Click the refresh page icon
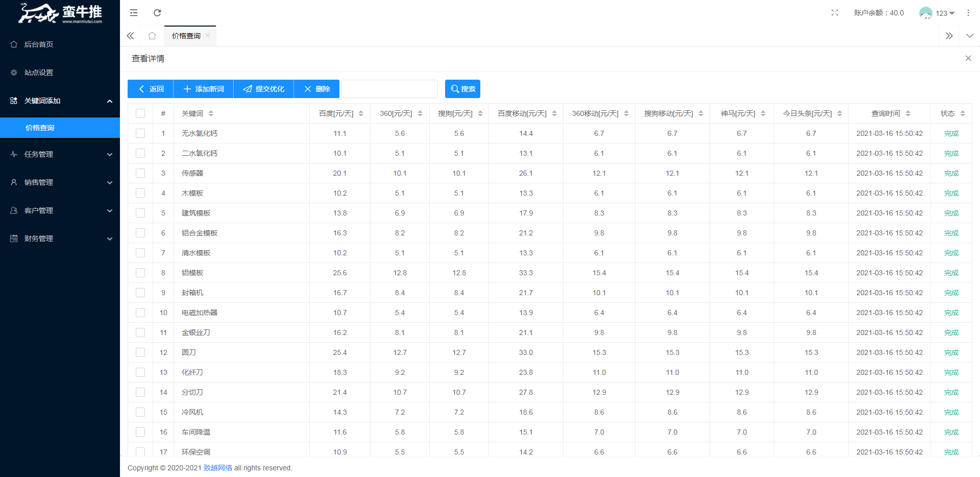 (x=157, y=13)
